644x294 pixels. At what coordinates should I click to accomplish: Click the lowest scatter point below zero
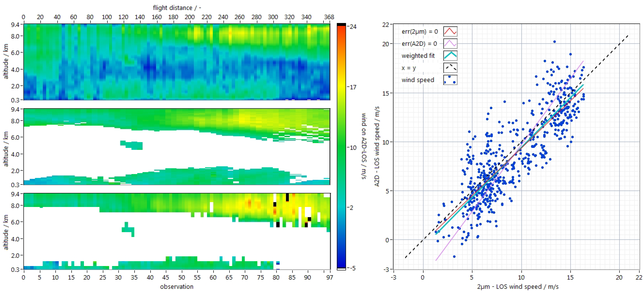[454, 257]
